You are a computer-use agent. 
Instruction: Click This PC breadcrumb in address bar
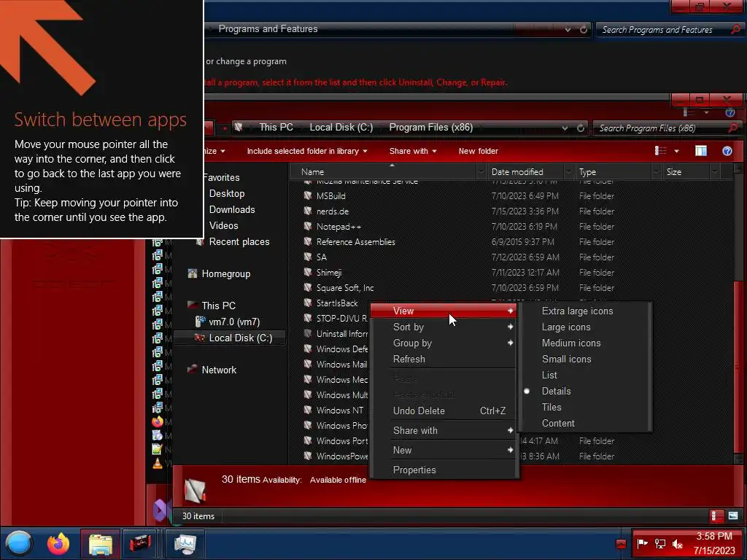point(276,127)
